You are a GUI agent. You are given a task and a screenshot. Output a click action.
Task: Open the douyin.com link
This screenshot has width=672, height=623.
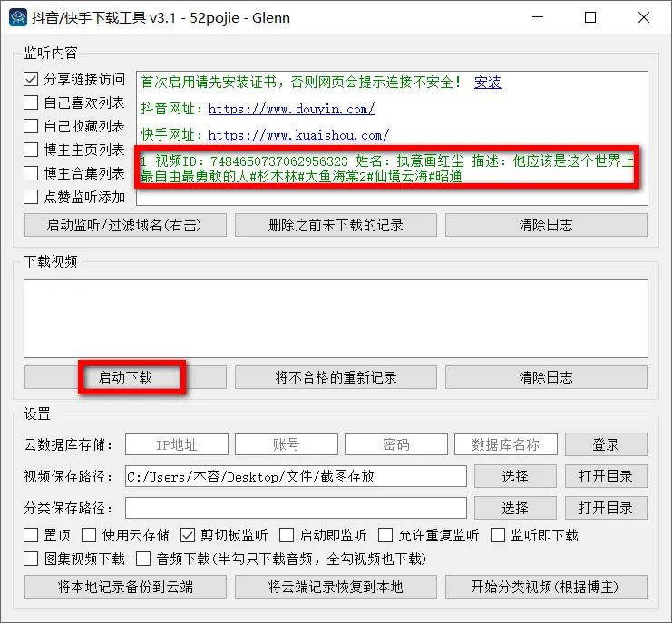click(x=291, y=109)
